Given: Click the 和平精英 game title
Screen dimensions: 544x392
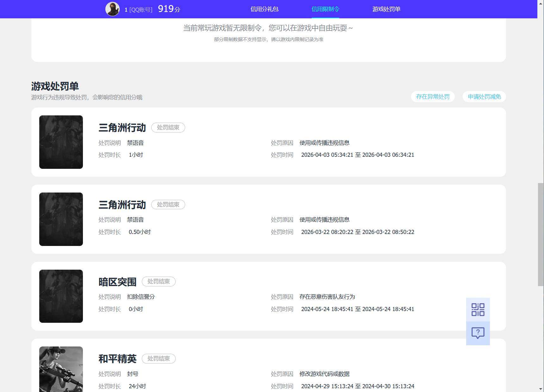Looking at the screenshot, I should (x=117, y=359).
